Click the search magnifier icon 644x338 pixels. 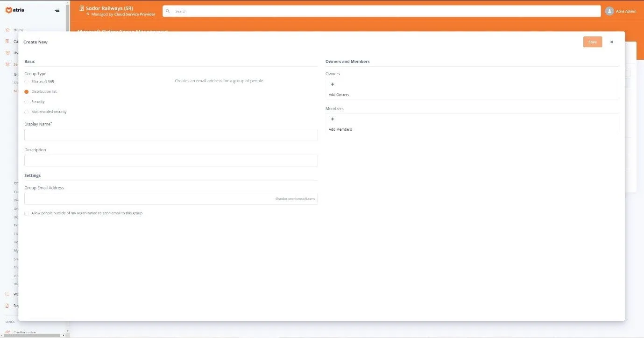click(x=168, y=11)
